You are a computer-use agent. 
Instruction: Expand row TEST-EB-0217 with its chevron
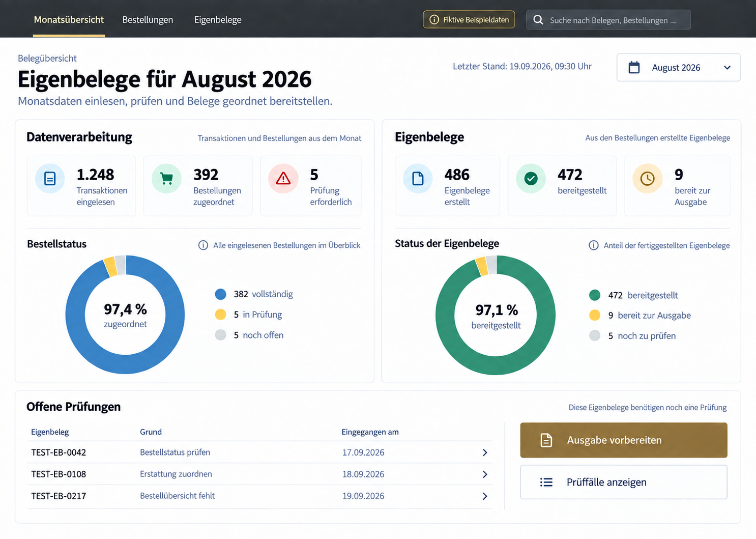click(485, 496)
